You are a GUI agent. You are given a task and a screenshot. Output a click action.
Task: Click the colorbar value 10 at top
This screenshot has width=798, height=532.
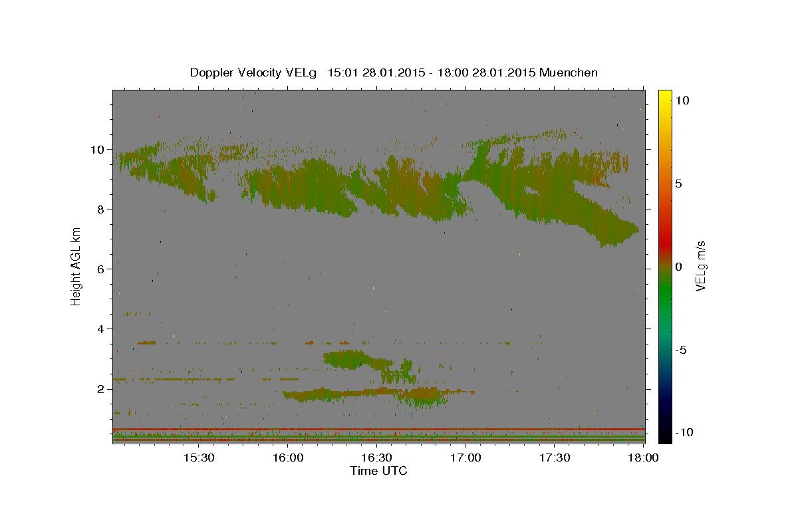click(x=682, y=100)
